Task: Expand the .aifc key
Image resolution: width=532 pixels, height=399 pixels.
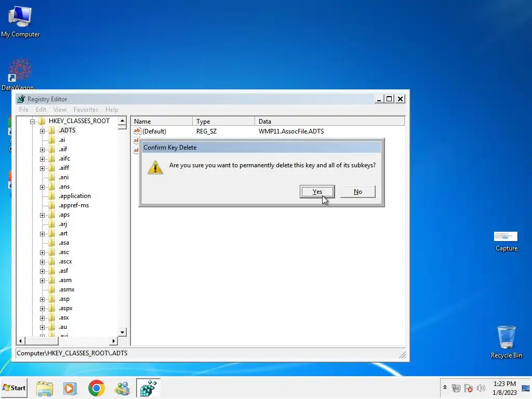Action: [42, 159]
